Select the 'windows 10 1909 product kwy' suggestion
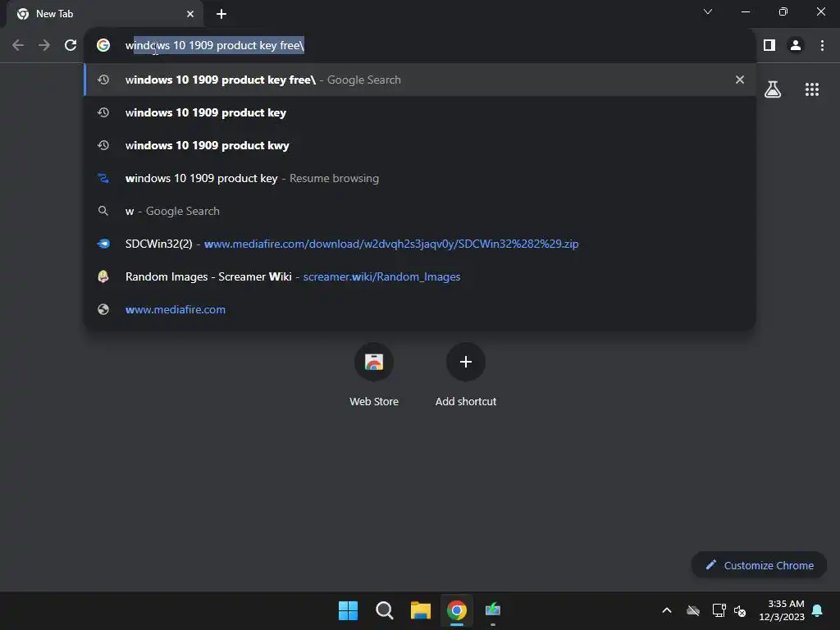This screenshot has width=840, height=630. click(421, 145)
